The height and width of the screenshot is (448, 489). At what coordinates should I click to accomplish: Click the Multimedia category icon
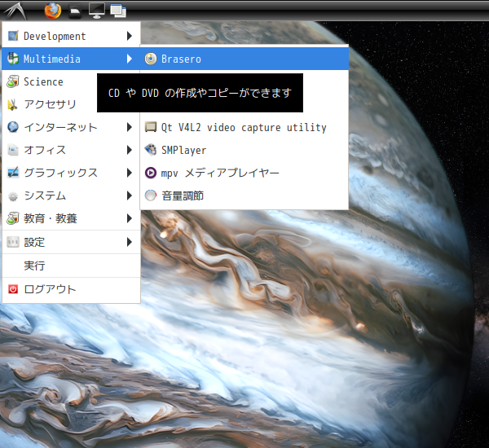click(x=13, y=59)
